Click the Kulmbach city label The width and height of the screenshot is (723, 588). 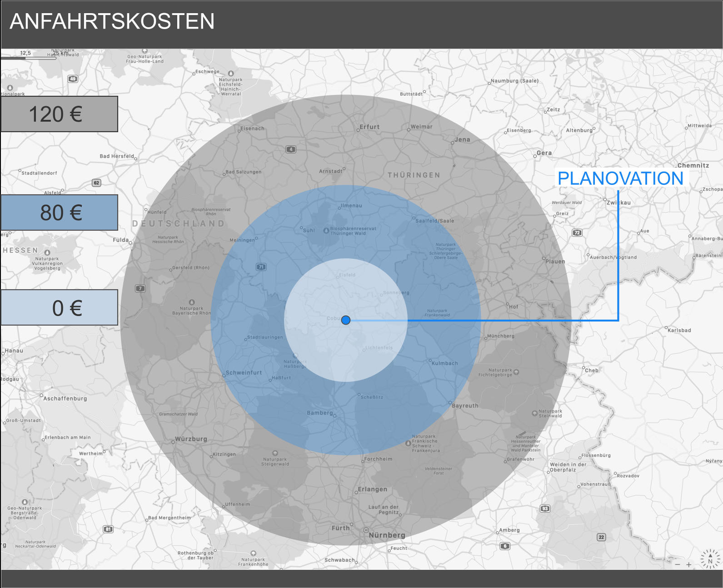pos(445,363)
